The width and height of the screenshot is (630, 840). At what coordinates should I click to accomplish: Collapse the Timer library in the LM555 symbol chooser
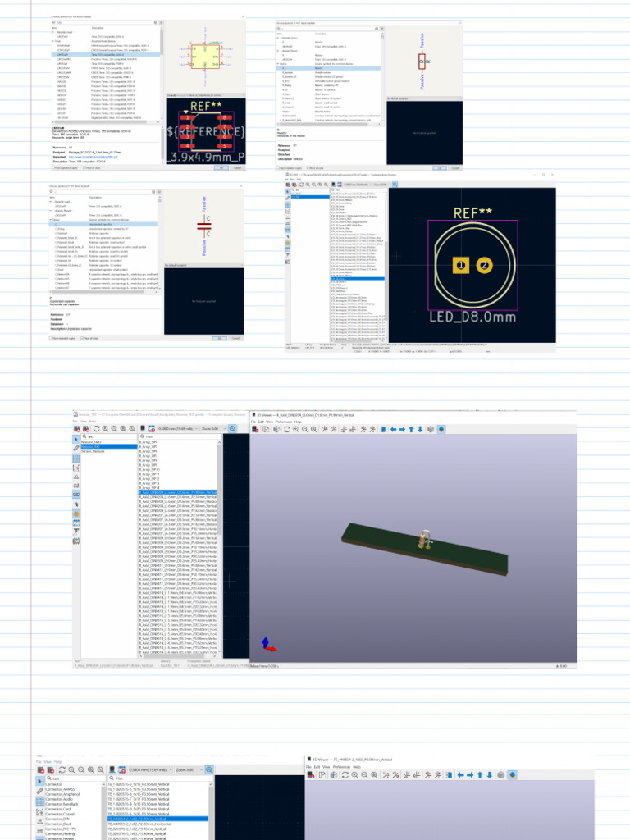point(52,41)
